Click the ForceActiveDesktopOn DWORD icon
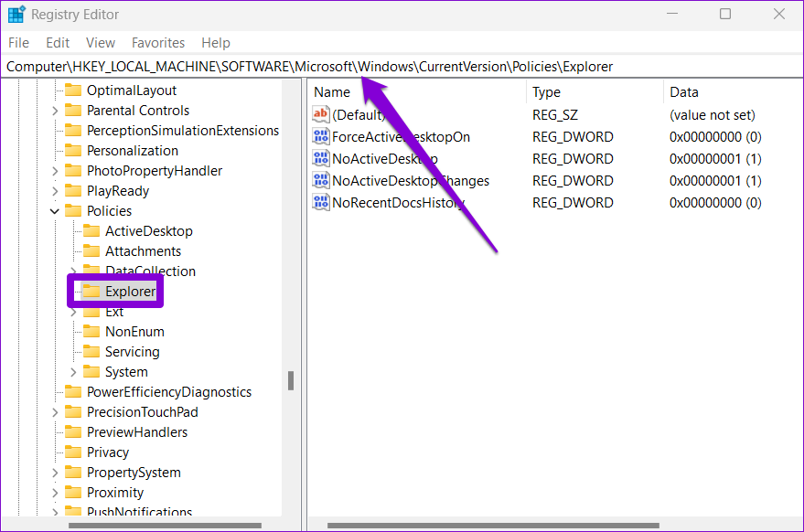This screenshot has height=532, width=804. (x=321, y=136)
